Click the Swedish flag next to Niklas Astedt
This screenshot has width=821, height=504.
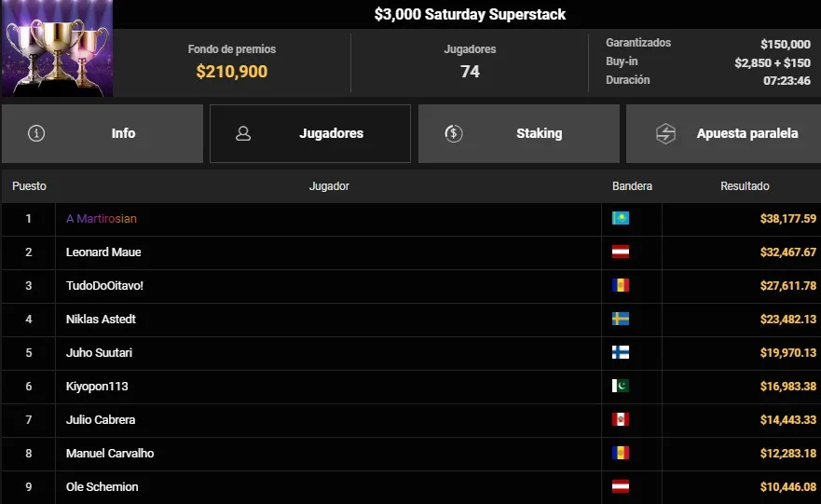coord(621,319)
